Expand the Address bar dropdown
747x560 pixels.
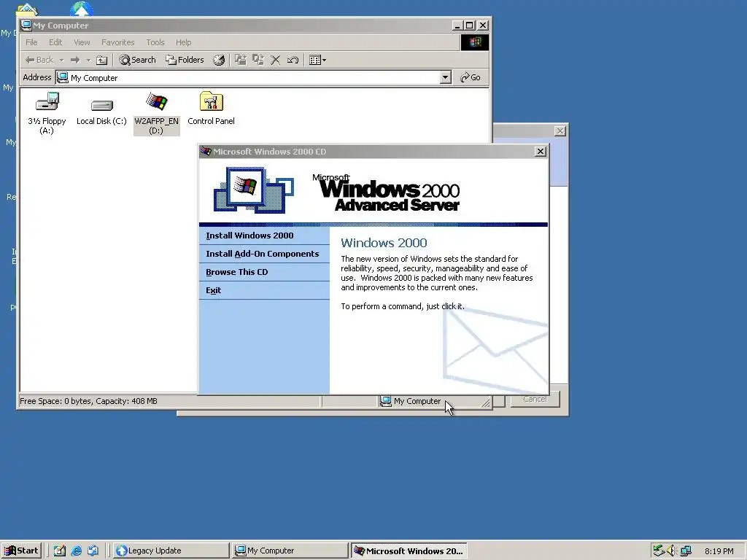click(x=446, y=77)
